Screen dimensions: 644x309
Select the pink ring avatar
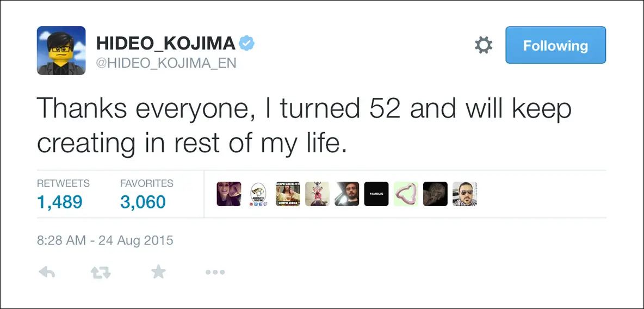tap(406, 194)
